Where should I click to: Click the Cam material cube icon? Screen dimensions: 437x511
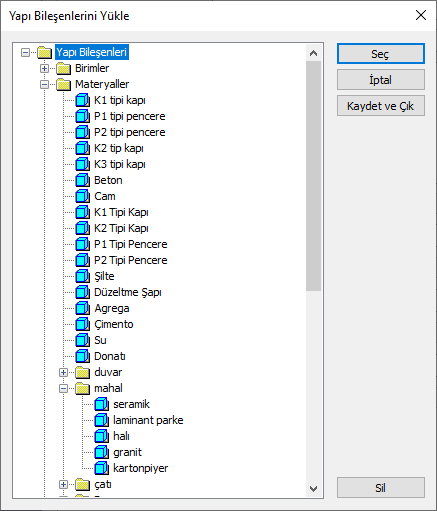coord(82,196)
